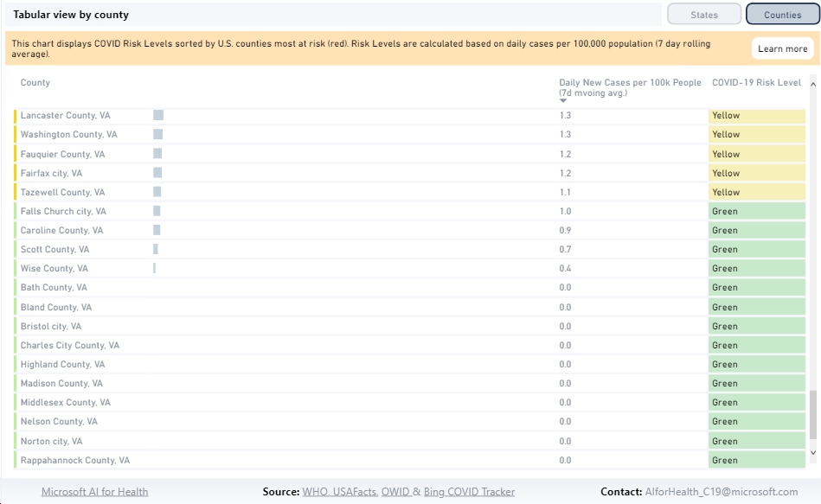
Task: Click the 1.2 value for Fairfax city
Action: (x=565, y=173)
